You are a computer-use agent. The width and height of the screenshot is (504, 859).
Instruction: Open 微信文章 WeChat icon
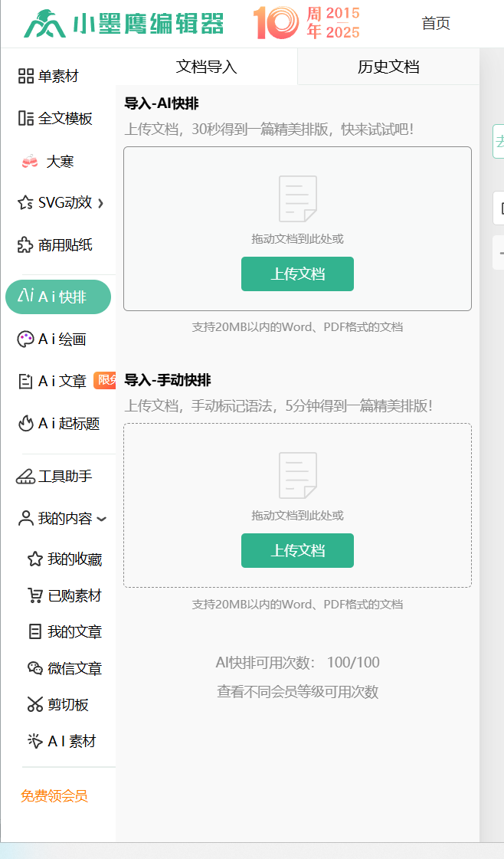tap(34, 668)
